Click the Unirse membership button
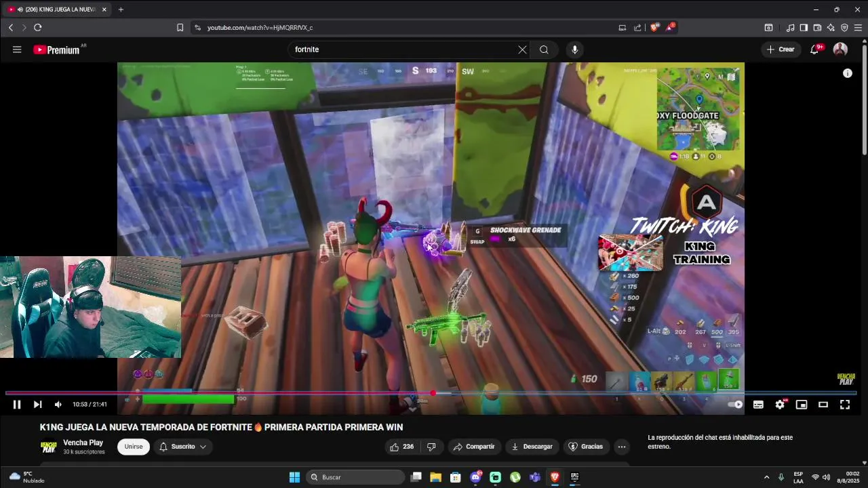868x488 pixels. coord(134,447)
